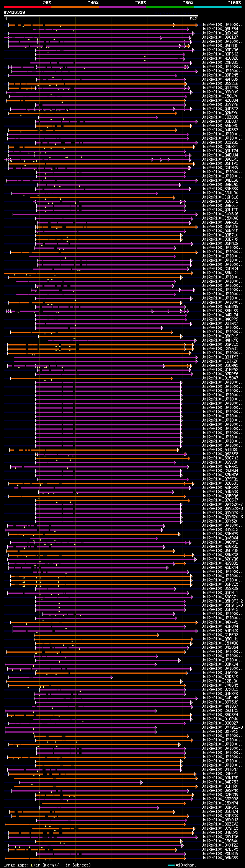Select hit label UniRef100_Q9Y520-7
The height and width of the screenshot is (868, 245).
point(222,505)
